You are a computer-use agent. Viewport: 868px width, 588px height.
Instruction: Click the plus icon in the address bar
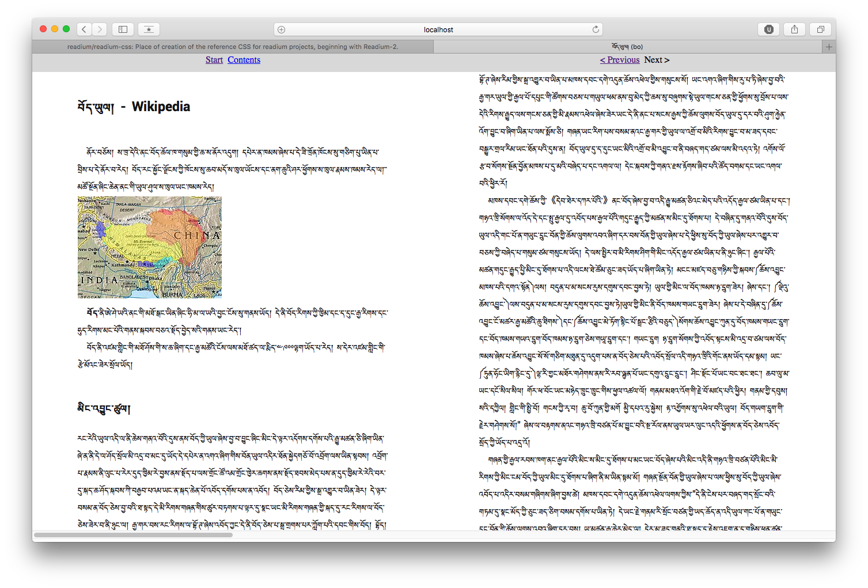coord(281,29)
